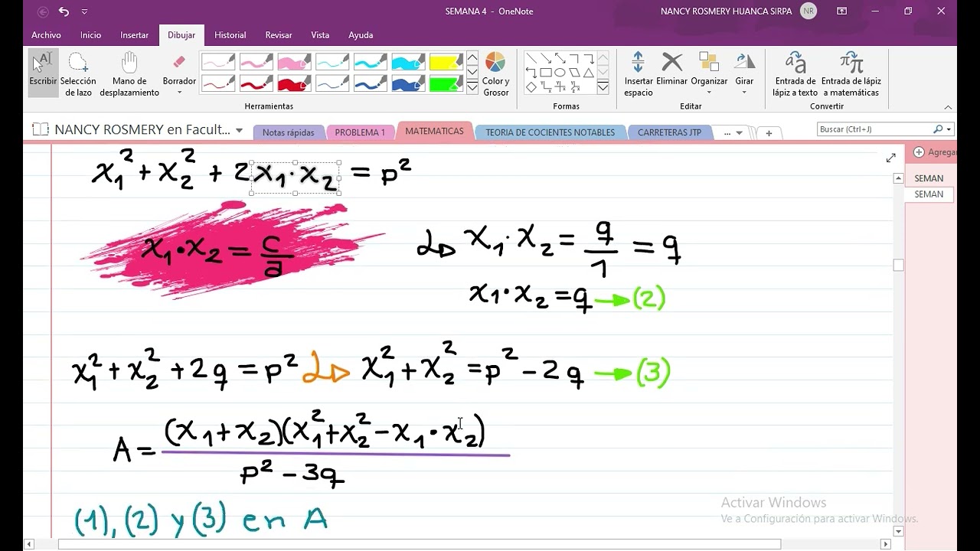Select the thick red brush pen
This screenshot has width=980, height=551.
[294, 83]
